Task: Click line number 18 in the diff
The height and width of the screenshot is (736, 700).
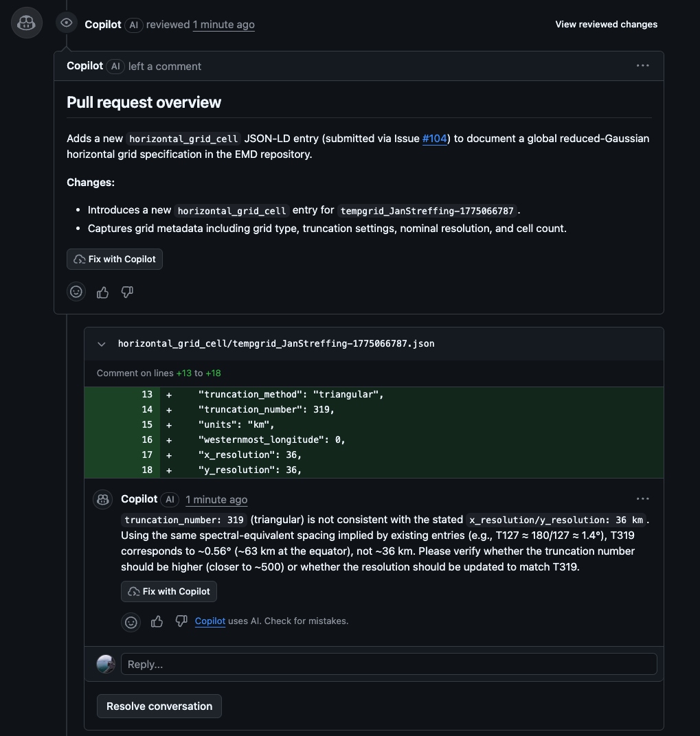Action: coord(146,470)
